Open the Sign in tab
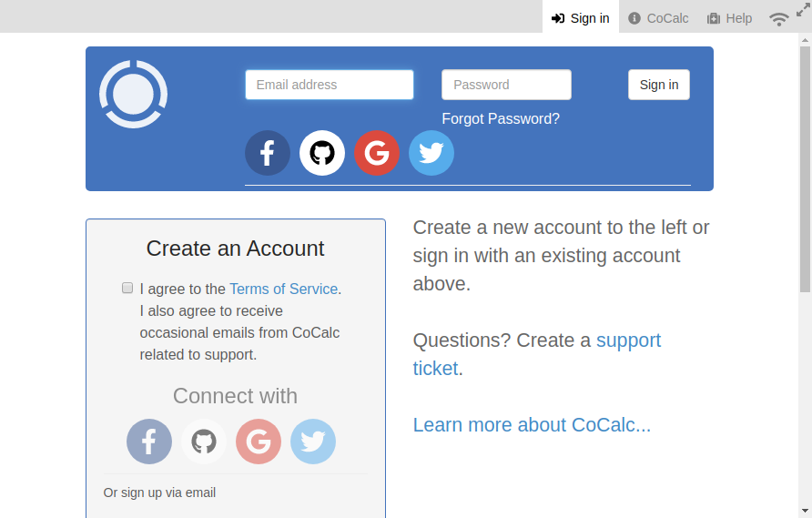 (x=581, y=18)
